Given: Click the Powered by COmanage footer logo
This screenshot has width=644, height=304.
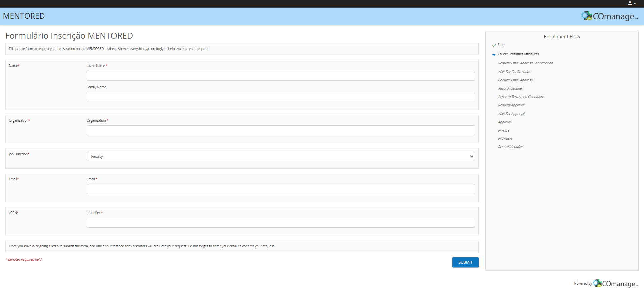Looking at the screenshot, I should pyautogui.click(x=615, y=284).
